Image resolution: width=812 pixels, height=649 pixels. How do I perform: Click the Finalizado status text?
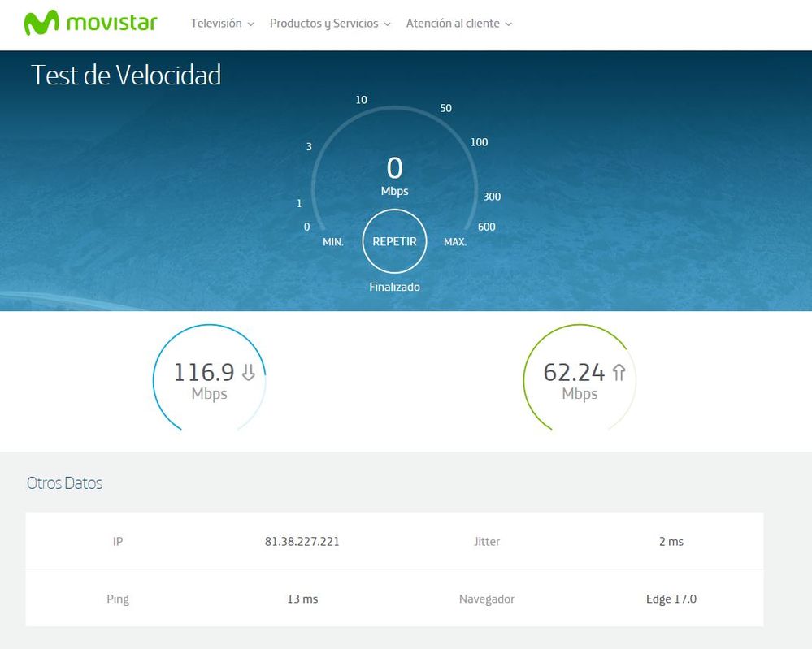pyautogui.click(x=394, y=287)
